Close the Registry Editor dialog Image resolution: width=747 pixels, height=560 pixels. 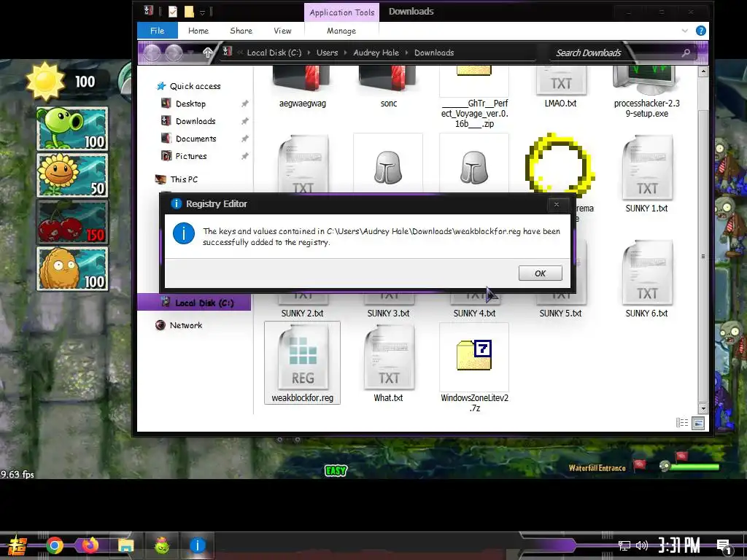point(556,204)
